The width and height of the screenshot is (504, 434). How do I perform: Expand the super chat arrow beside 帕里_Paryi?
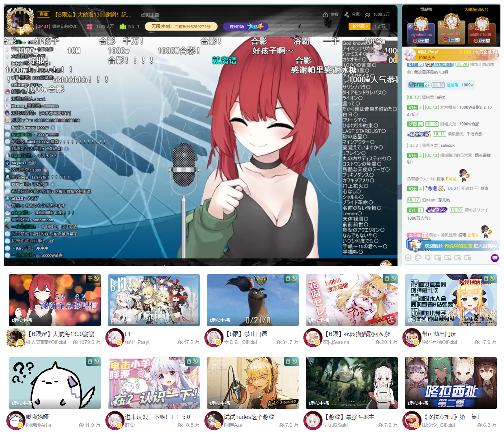point(498,55)
